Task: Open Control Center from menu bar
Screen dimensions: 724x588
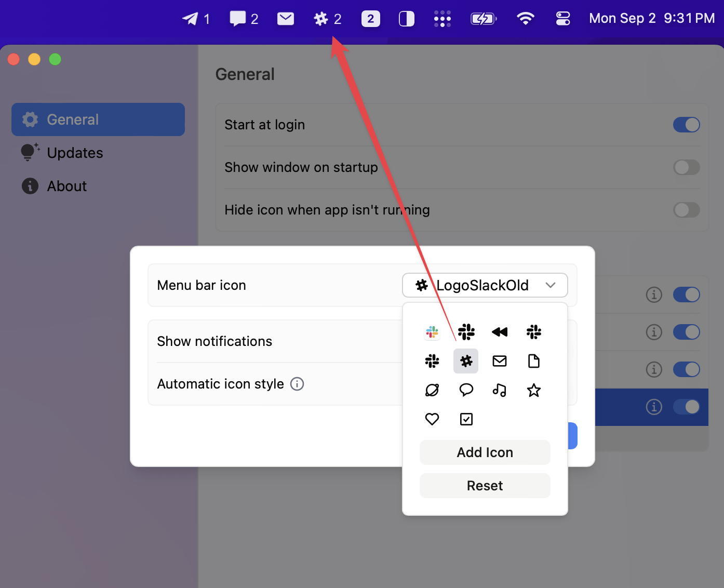Action: pyautogui.click(x=563, y=19)
